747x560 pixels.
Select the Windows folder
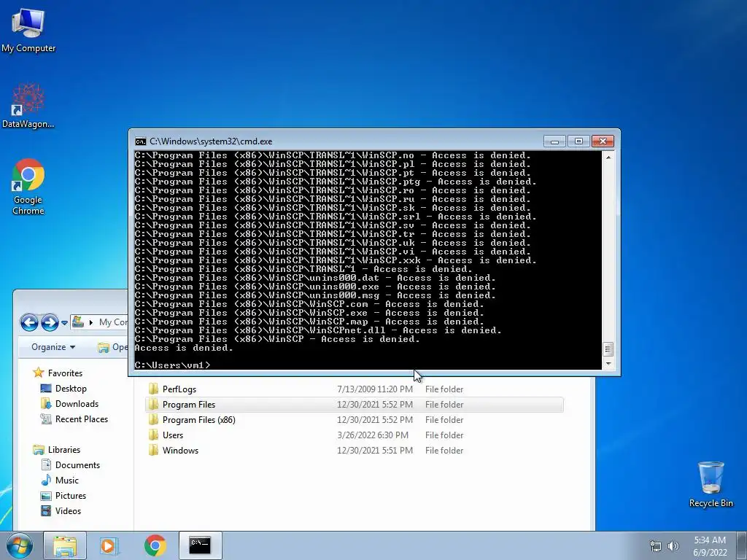click(355, 451)
